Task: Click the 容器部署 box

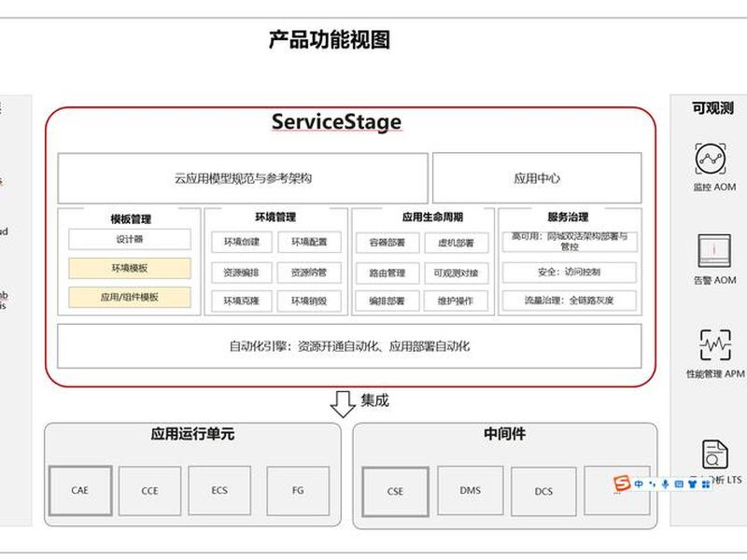Action: coord(388,243)
